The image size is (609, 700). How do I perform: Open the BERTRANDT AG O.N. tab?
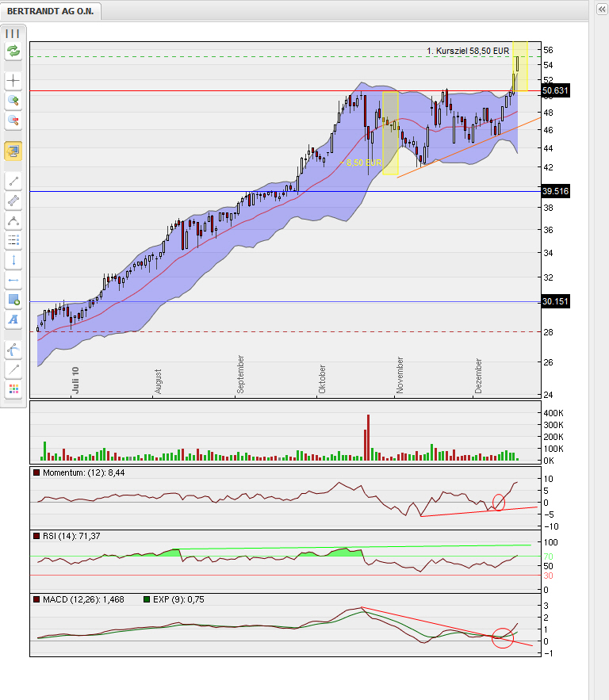(x=51, y=11)
